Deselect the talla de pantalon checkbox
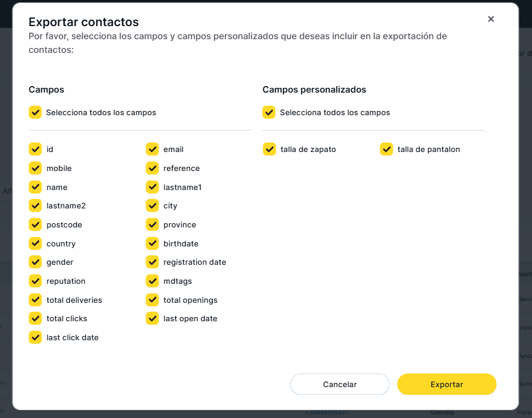Viewport: 532px width, 418px height. click(x=386, y=149)
